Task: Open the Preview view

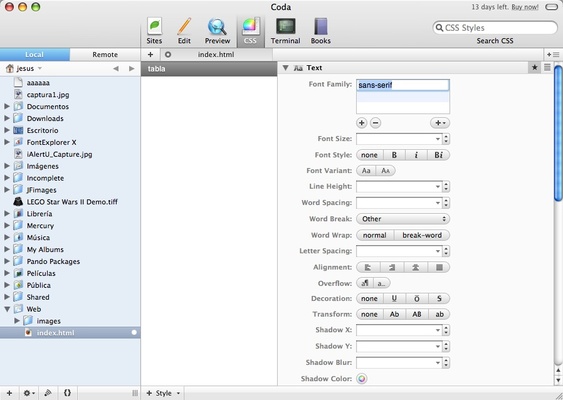Action: pos(217,31)
